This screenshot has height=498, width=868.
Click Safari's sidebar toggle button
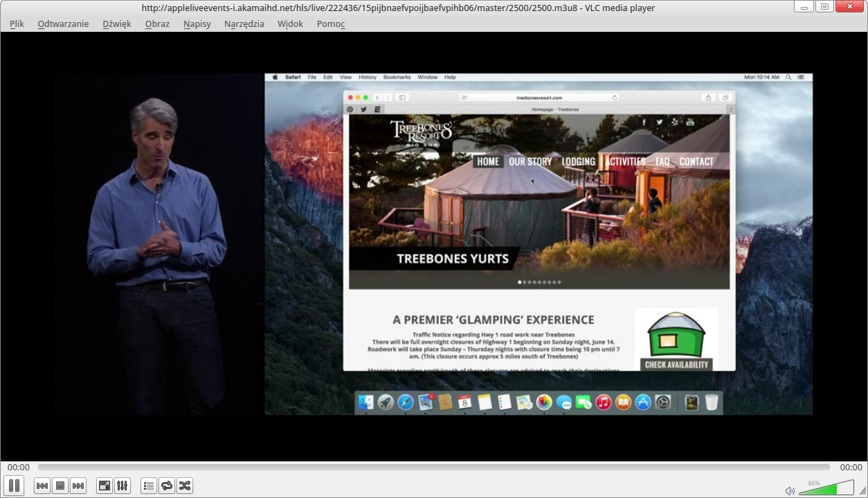[402, 98]
